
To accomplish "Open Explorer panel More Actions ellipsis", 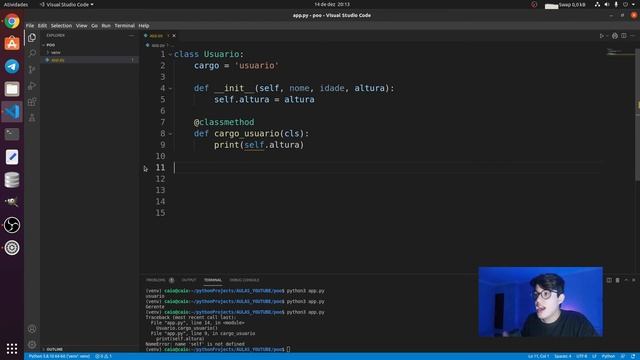I will click(131, 36).
